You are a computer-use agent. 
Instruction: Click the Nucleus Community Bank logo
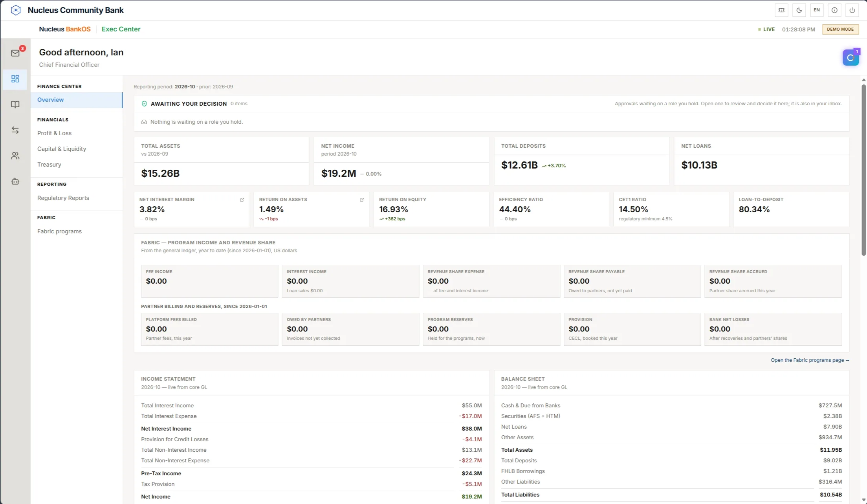click(x=16, y=10)
